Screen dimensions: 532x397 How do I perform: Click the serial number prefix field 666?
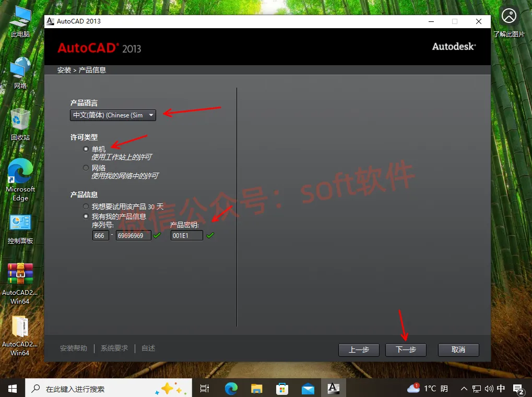point(101,236)
